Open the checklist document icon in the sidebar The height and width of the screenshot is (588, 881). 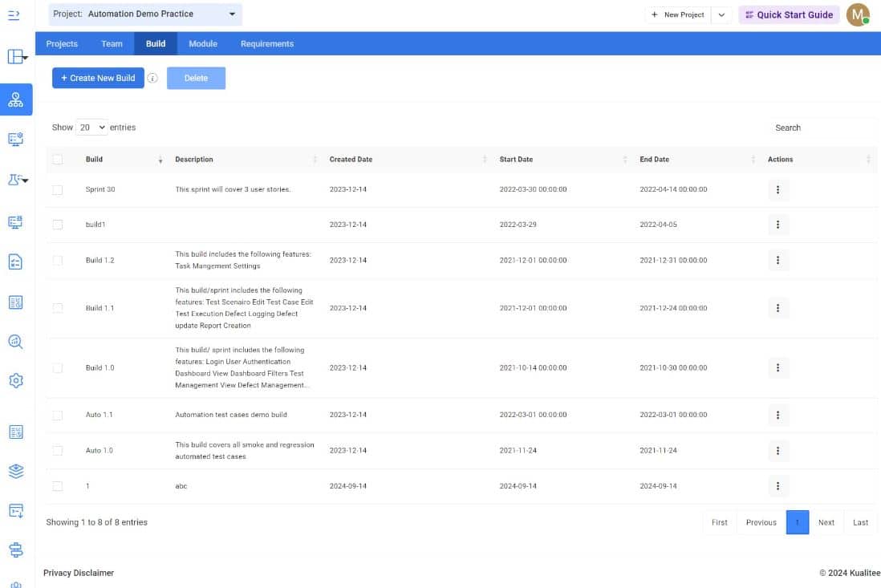point(16,262)
